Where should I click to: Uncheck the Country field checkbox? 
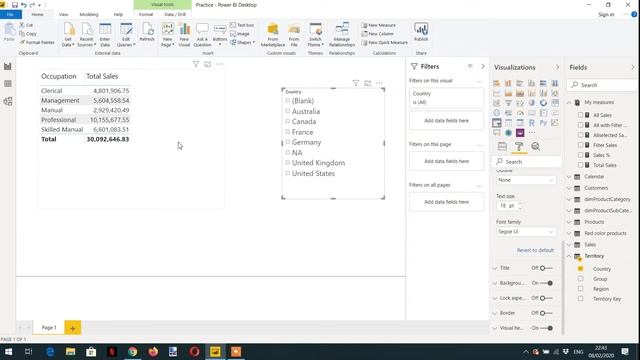click(580, 269)
